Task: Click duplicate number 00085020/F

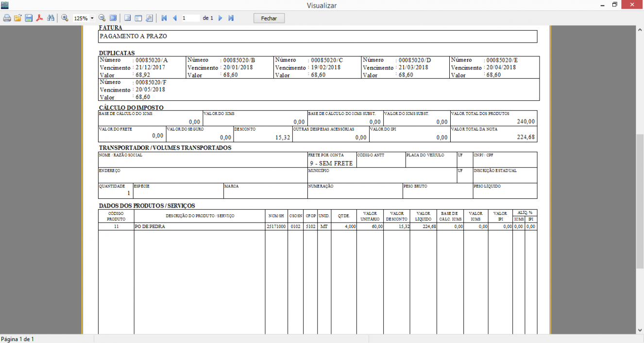Action: (x=151, y=82)
